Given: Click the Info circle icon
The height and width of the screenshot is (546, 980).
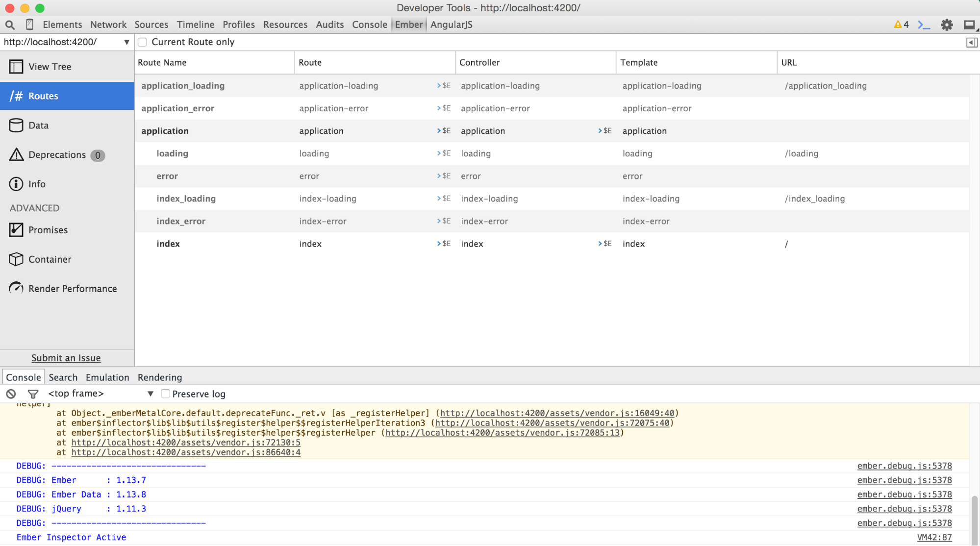Looking at the screenshot, I should click(16, 184).
